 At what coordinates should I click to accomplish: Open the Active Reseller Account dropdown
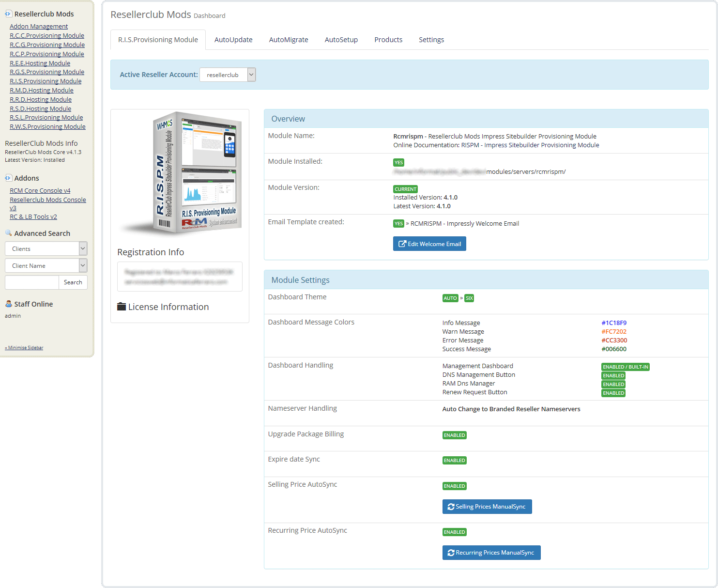pyautogui.click(x=227, y=75)
